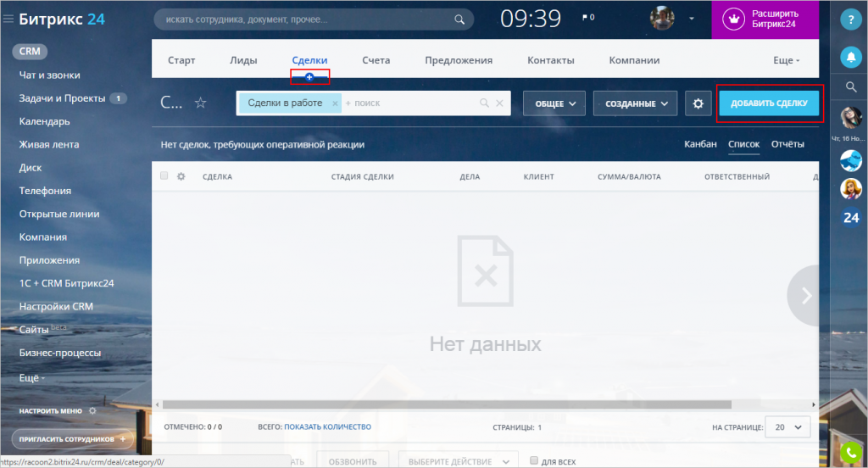Click the magnifier icon in right sidebar
Image resolution: width=868 pixels, height=468 pixels.
851,86
